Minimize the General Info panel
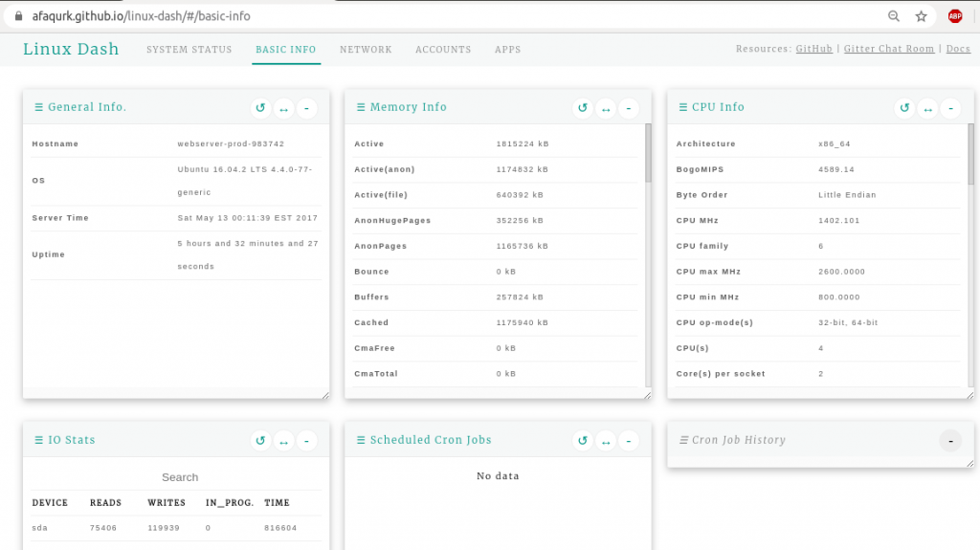The image size is (980, 550). click(x=306, y=108)
